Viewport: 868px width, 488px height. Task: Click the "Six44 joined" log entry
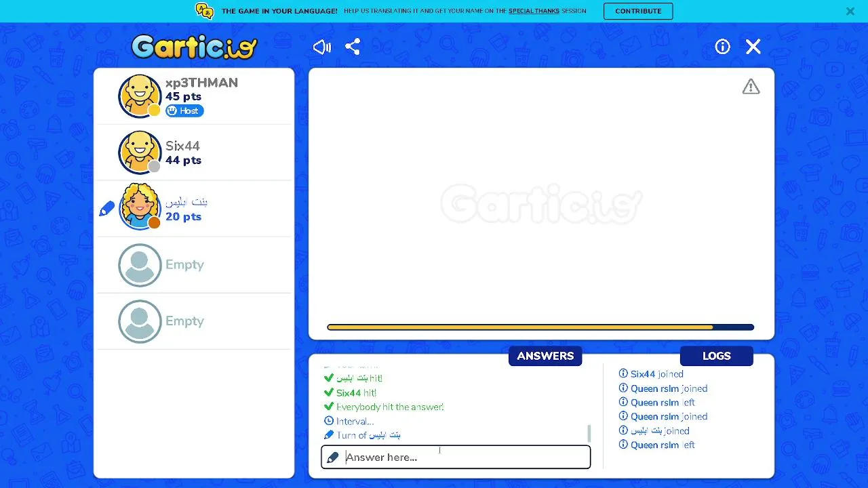pos(657,373)
